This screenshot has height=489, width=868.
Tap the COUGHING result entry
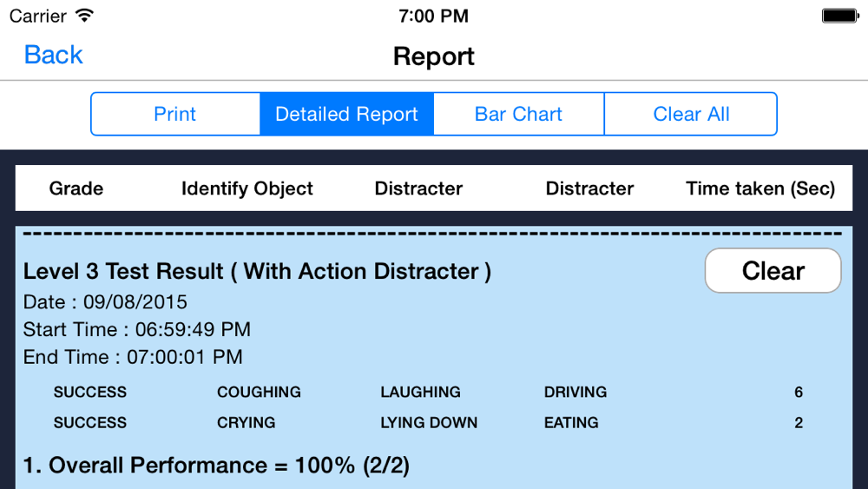(x=259, y=392)
